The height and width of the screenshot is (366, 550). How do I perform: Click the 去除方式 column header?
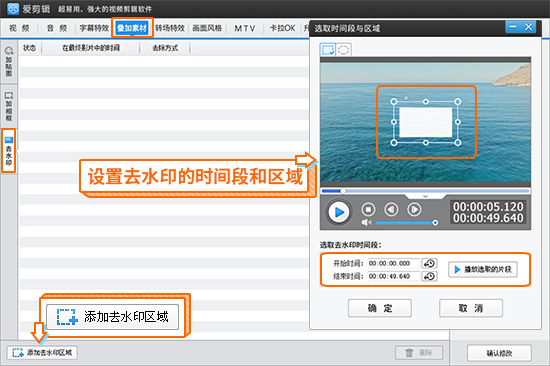(x=165, y=48)
